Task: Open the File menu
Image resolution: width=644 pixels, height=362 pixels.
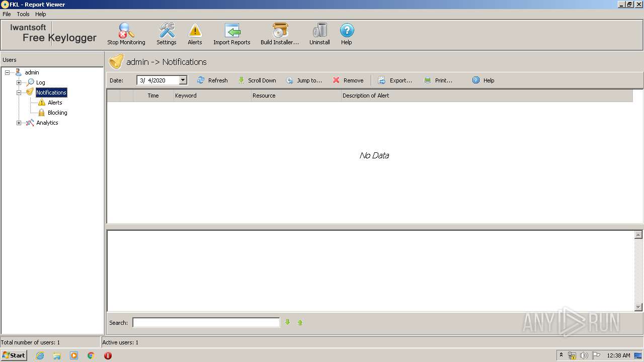Action: 7,14
